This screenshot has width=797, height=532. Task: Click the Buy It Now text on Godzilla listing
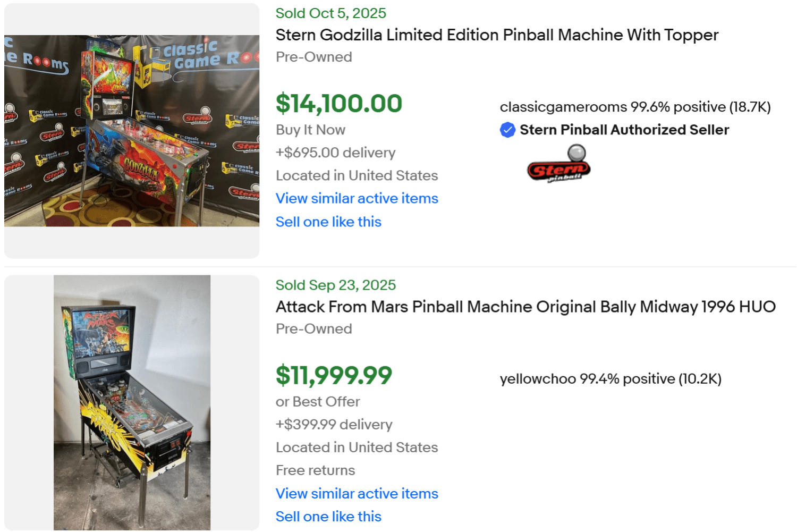(310, 130)
